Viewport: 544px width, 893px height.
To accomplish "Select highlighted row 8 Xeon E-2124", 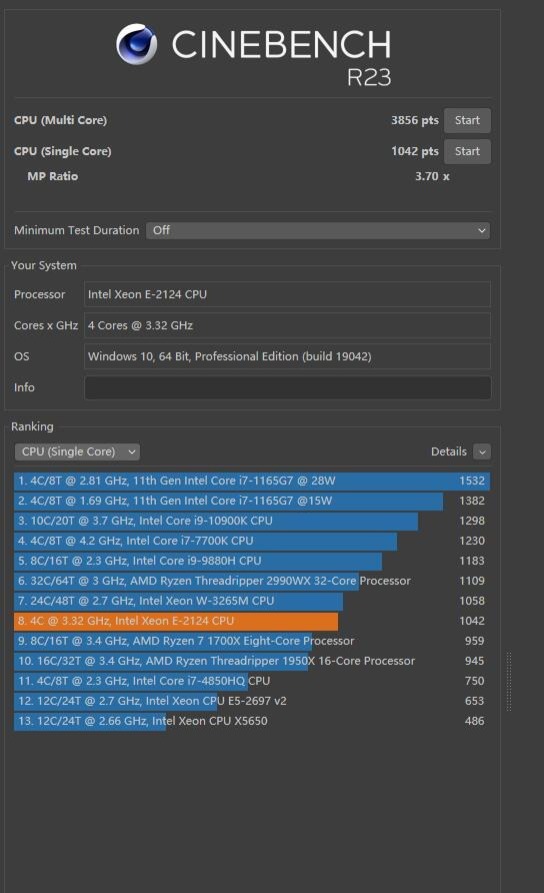I will (252, 621).
